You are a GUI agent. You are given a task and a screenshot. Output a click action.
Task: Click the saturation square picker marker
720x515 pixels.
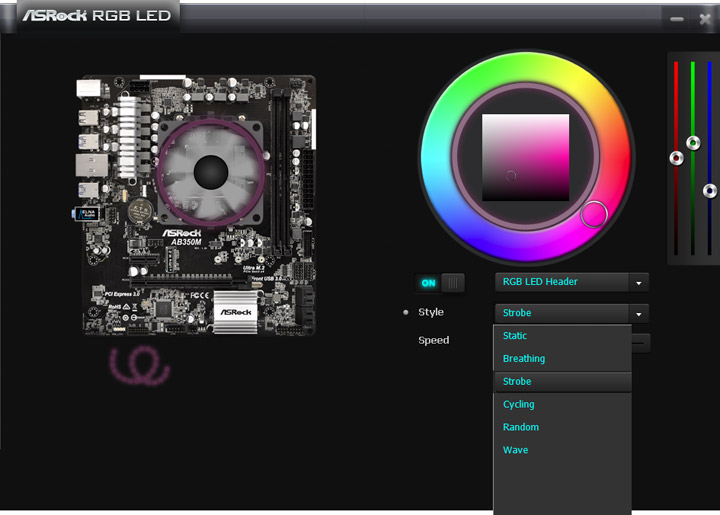(511, 176)
